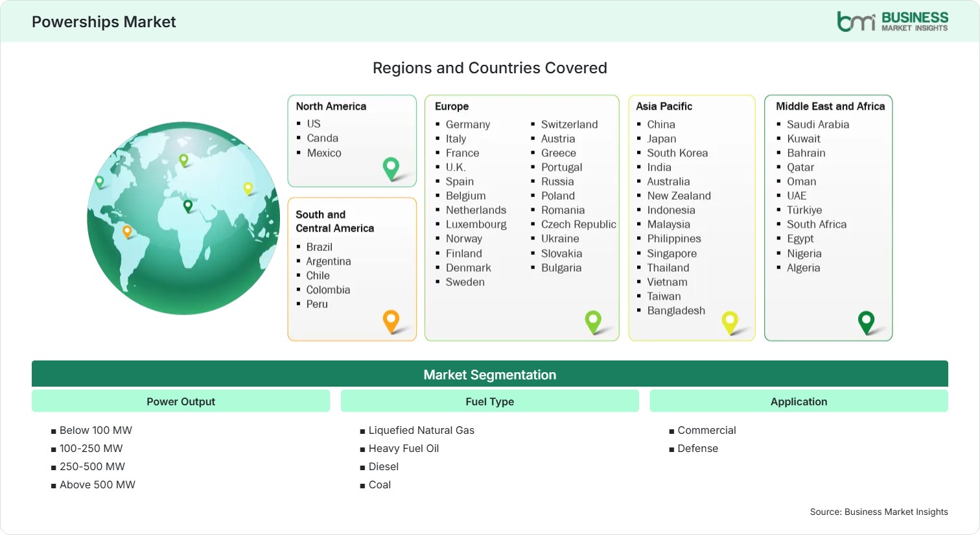Viewport: 980px width, 535px height.
Task: Click 250-500 MW item
Action: (93, 466)
